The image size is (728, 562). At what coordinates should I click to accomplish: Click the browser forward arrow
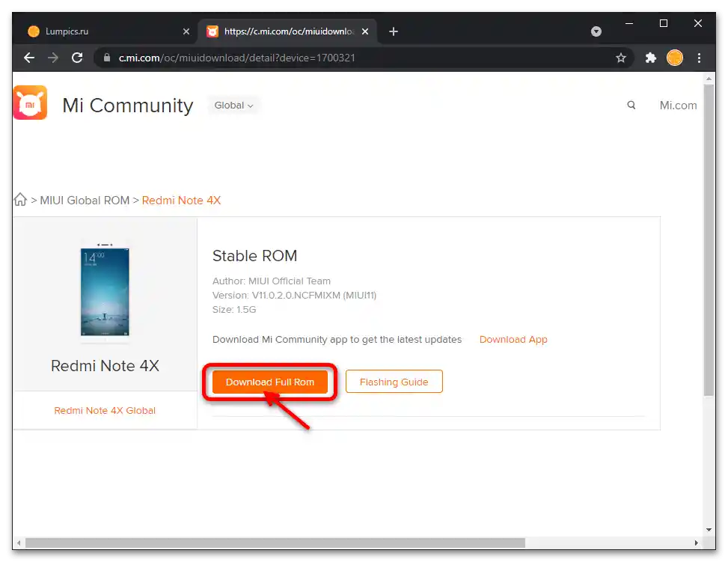pyautogui.click(x=53, y=58)
